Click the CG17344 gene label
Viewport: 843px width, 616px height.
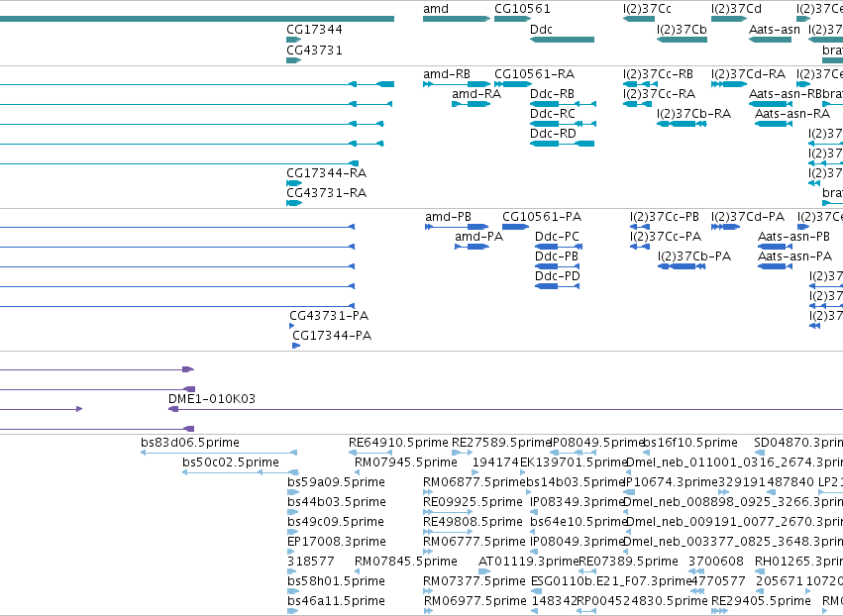point(314,30)
